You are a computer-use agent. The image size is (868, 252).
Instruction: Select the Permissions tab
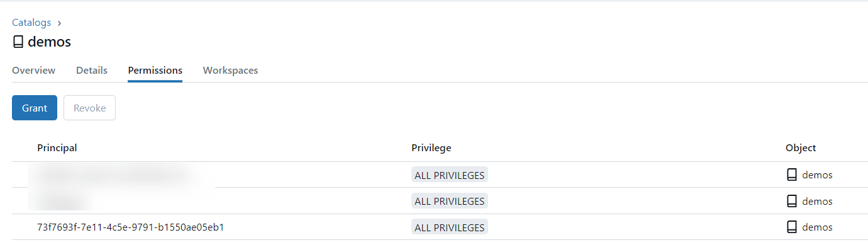point(155,71)
